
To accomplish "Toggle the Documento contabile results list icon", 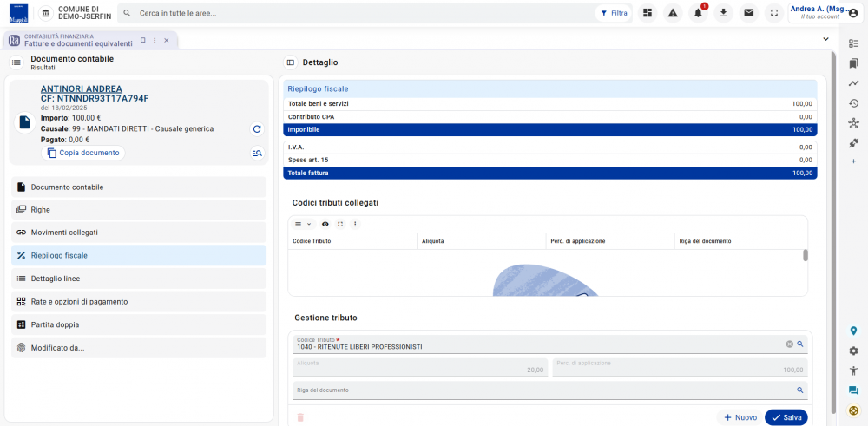I will 16,62.
